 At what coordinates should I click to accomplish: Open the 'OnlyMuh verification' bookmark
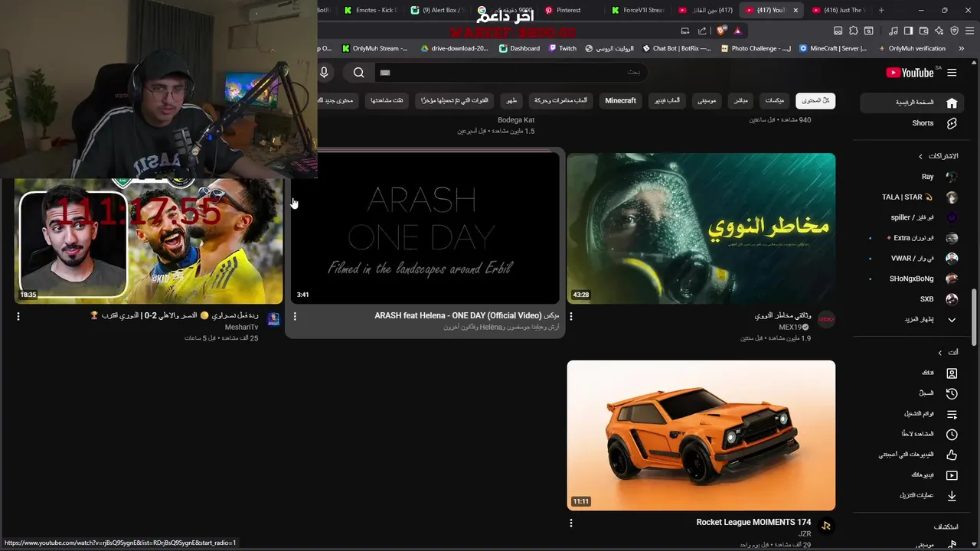911,48
